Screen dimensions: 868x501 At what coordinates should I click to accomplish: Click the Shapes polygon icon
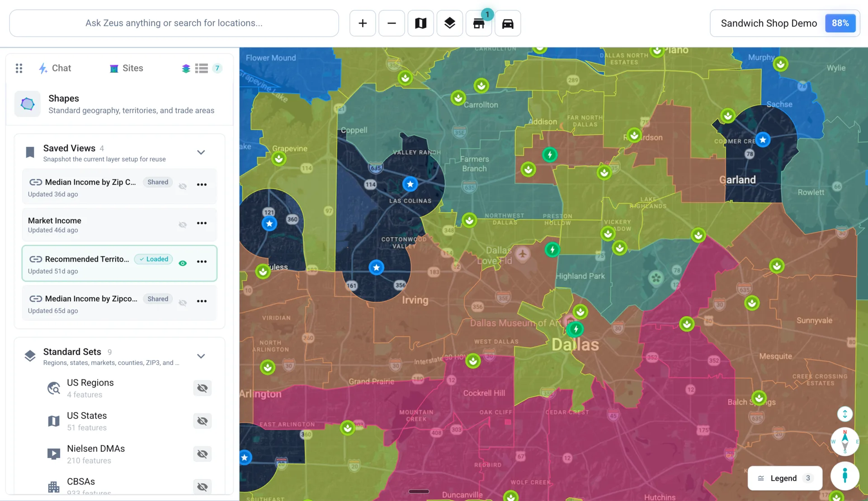pos(28,104)
